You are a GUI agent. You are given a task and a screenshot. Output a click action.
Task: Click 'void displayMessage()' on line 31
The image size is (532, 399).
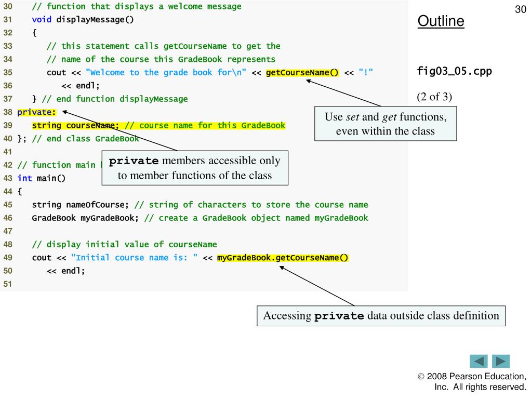[83, 20]
